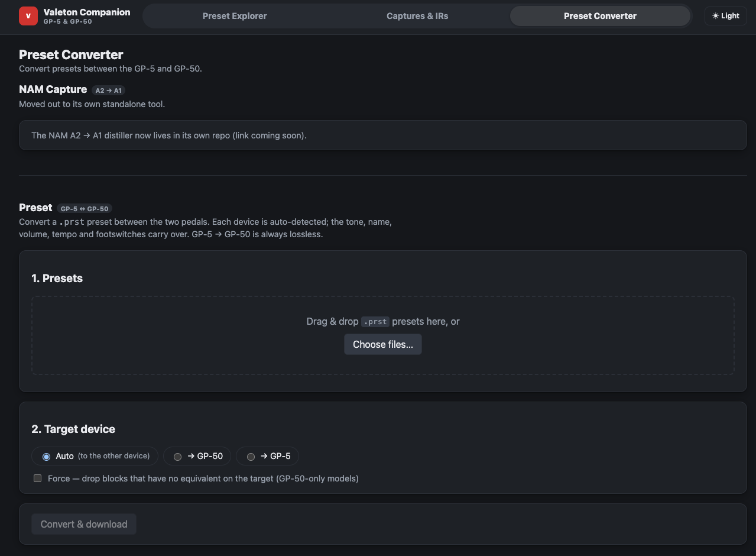Click the Choose files… button

click(383, 344)
